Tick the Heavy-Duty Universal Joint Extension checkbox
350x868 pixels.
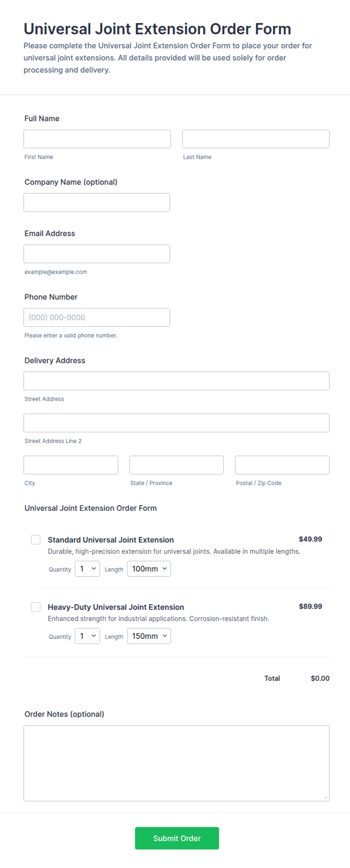coord(36,607)
